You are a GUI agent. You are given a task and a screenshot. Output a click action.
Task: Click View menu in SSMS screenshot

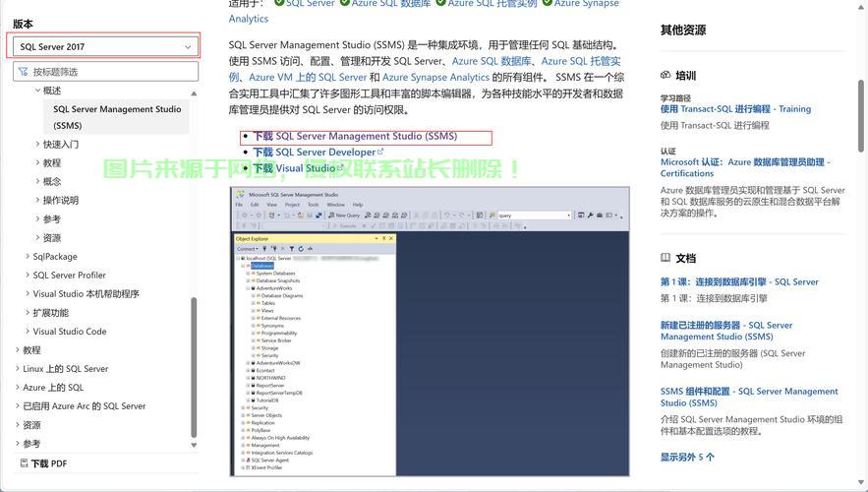(272, 205)
